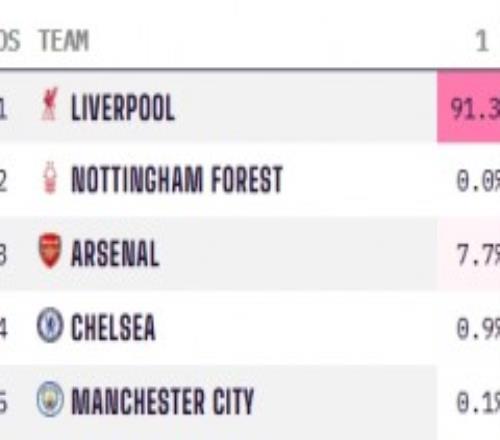500x440 pixels.
Task: Select Arsenal's 7.7% probability cell
Action: 468,254
